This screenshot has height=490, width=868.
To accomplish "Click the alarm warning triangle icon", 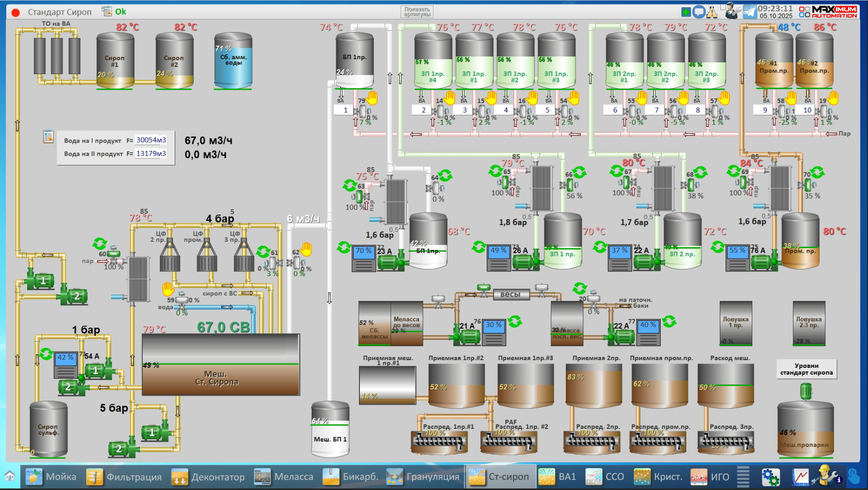I will pyautogui.click(x=712, y=12).
